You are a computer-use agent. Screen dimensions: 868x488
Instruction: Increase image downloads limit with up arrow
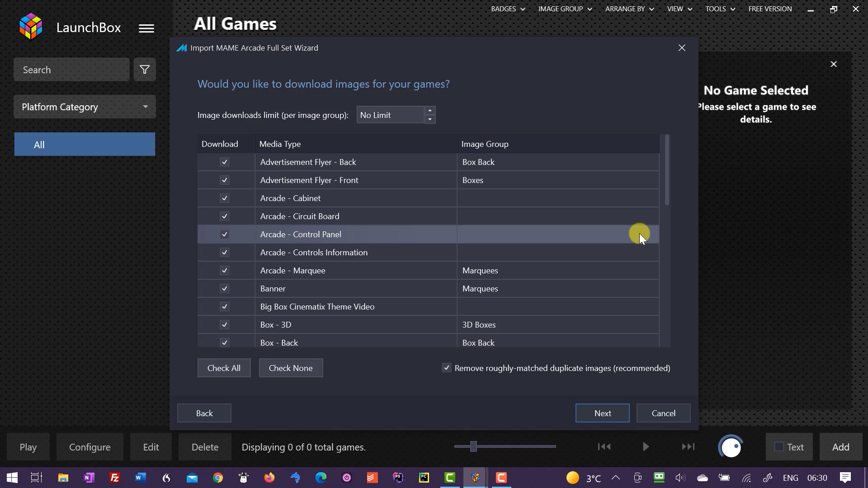pyautogui.click(x=430, y=111)
